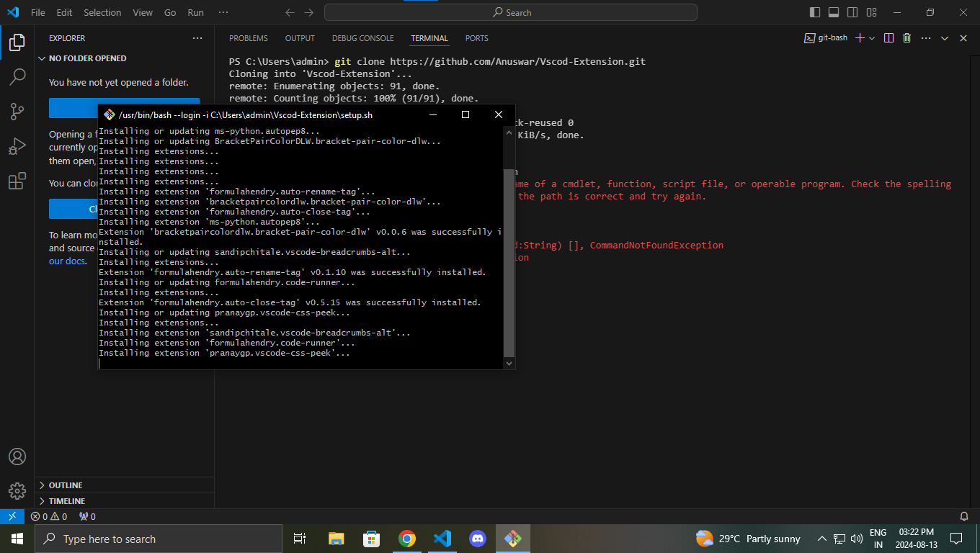Switch to the PORTS tab

coord(476,38)
